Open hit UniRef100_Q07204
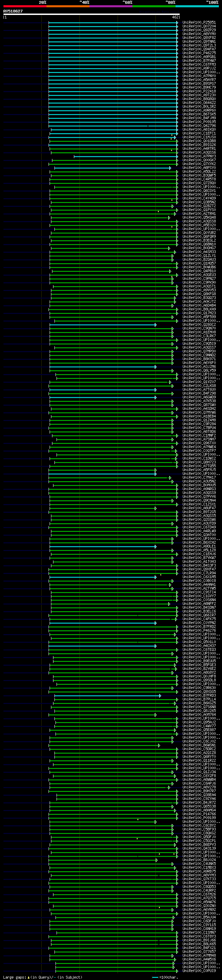This screenshot has height=980, width=222. pos(199,26)
